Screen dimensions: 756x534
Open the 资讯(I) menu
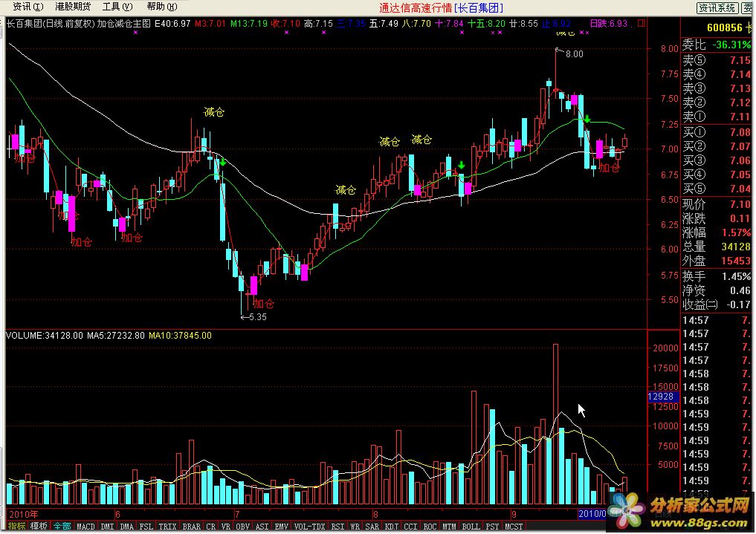pyautogui.click(x=28, y=7)
